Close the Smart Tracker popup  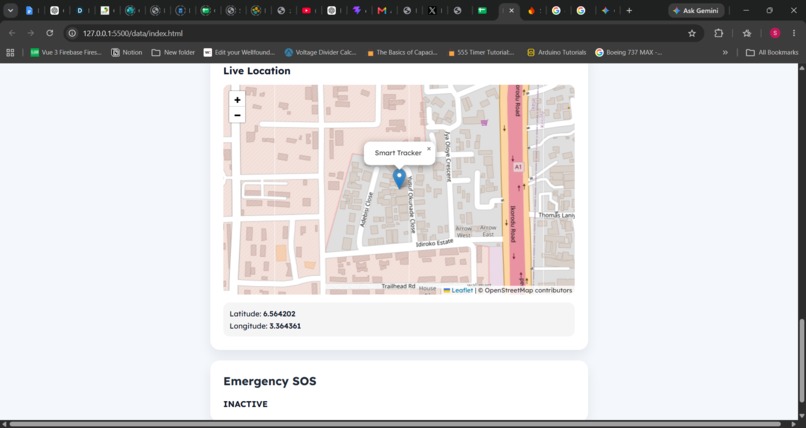429,149
